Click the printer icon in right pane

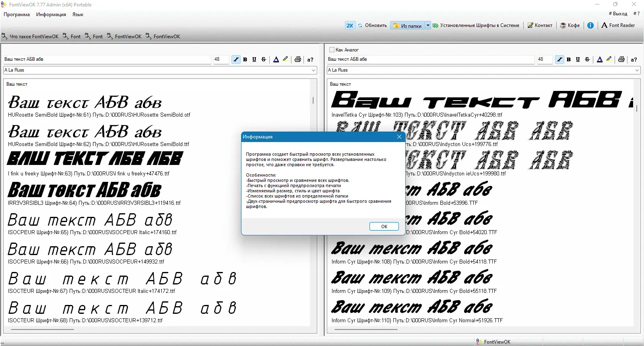coord(621,60)
